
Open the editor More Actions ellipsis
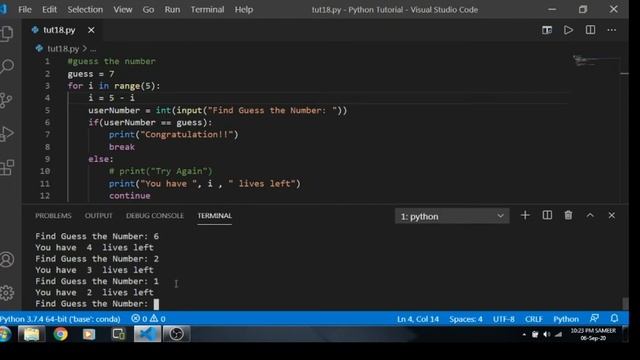[611, 30]
